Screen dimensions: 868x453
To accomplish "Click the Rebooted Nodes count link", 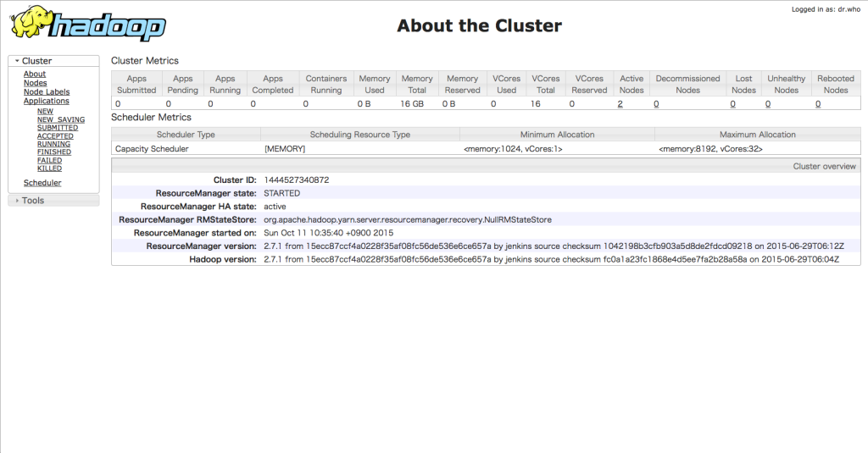I will point(818,103).
